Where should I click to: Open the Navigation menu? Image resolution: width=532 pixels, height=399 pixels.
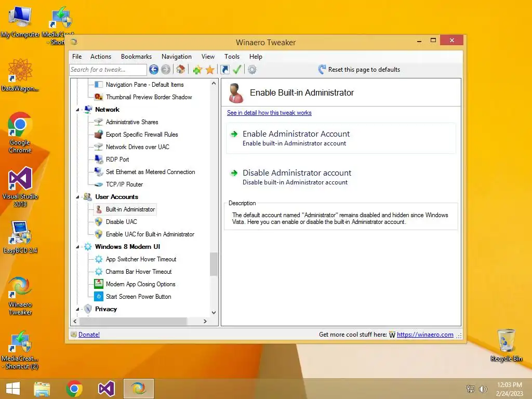[177, 57]
